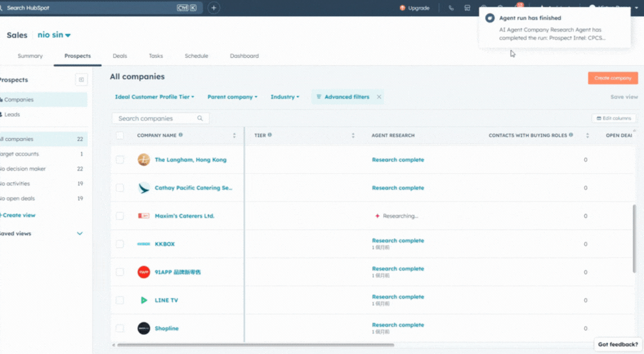This screenshot has width=644, height=354.
Task: Remove Advanced filters with the X icon
Action: [379, 97]
